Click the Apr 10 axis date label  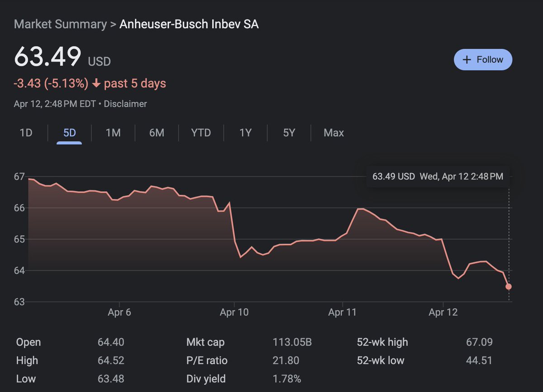(x=234, y=312)
